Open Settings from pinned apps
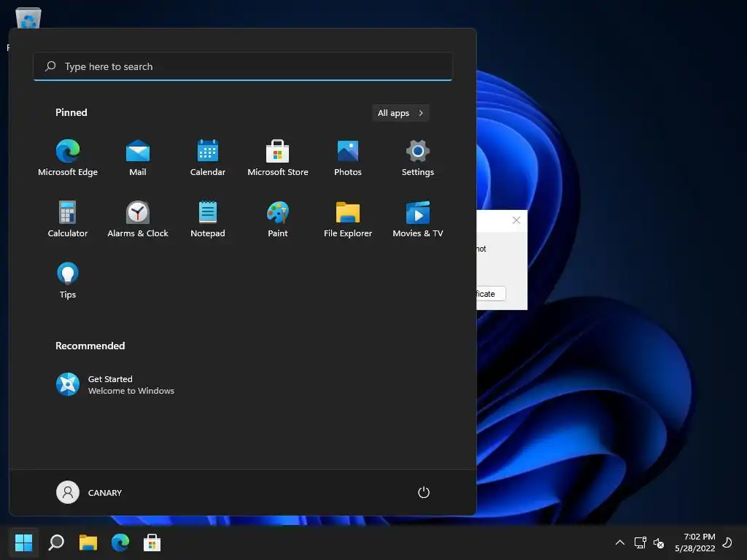The height and width of the screenshot is (560, 747). tap(418, 158)
